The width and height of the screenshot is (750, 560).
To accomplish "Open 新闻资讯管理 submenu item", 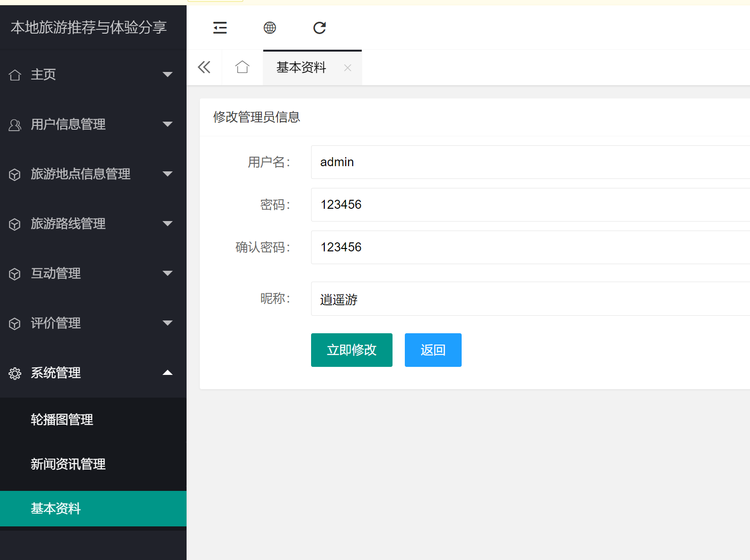I will pos(93,464).
